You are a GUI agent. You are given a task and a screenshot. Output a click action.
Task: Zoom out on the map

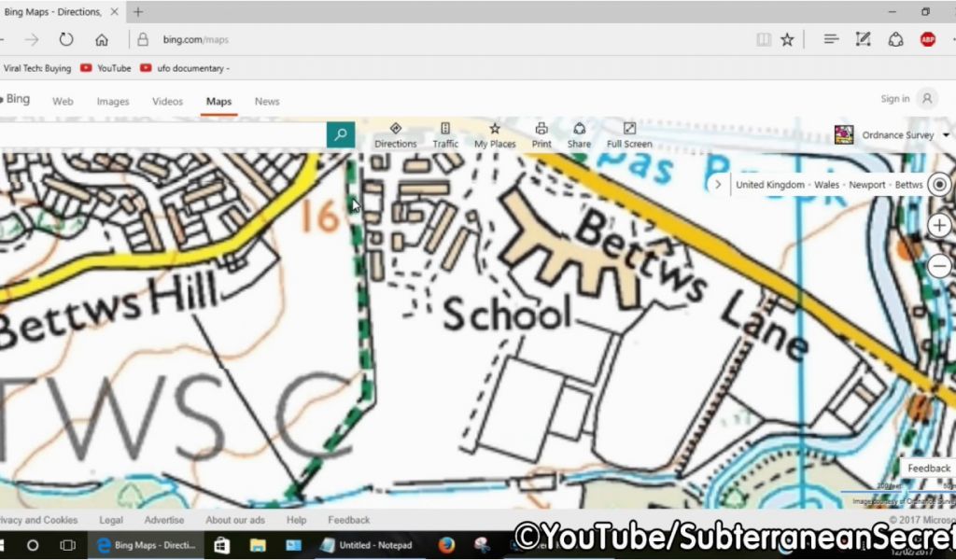939,266
